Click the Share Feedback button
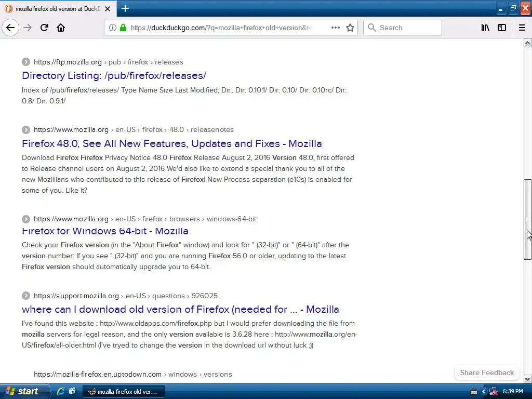The width and height of the screenshot is (532, 399). coord(487,373)
